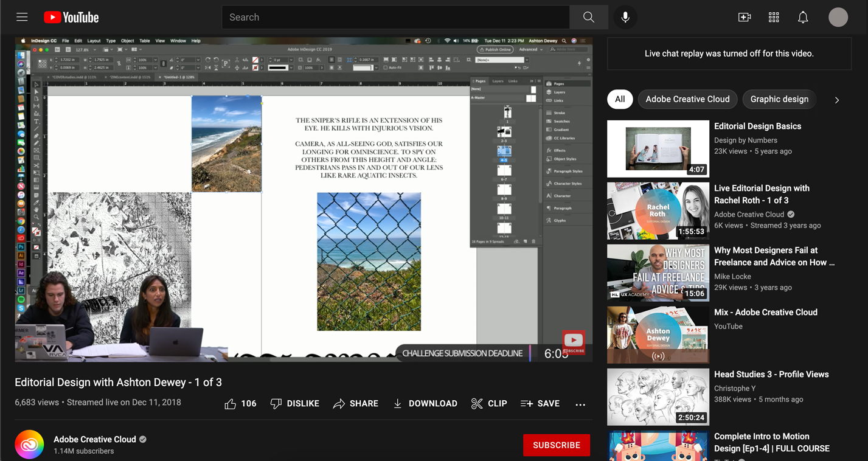
Task: Open more actions three-dot menu
Action: pos(580,404)
